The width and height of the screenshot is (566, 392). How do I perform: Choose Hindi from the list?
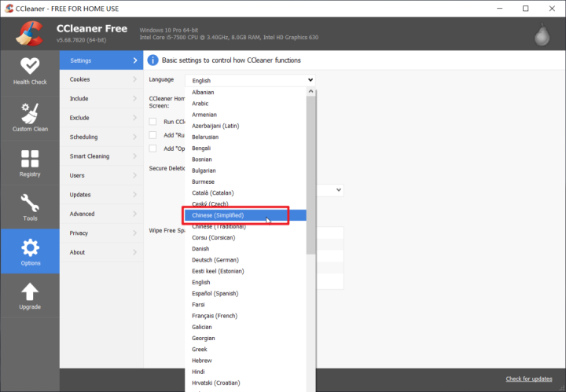tap(245, 372)
